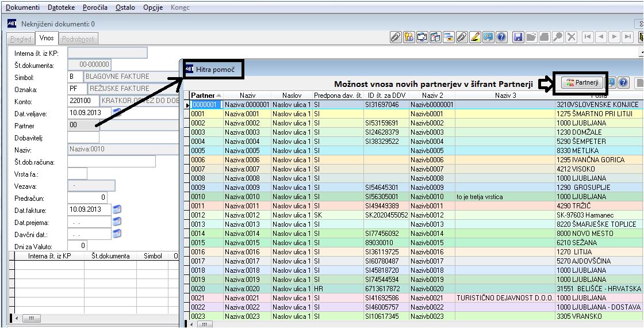Jump to first record navigation arrow
Screen dimensions: 644x328
click(x=588, y=37)
